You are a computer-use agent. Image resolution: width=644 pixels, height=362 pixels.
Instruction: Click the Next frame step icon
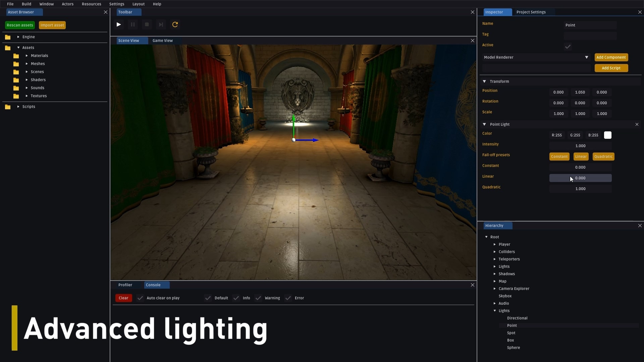161,24
